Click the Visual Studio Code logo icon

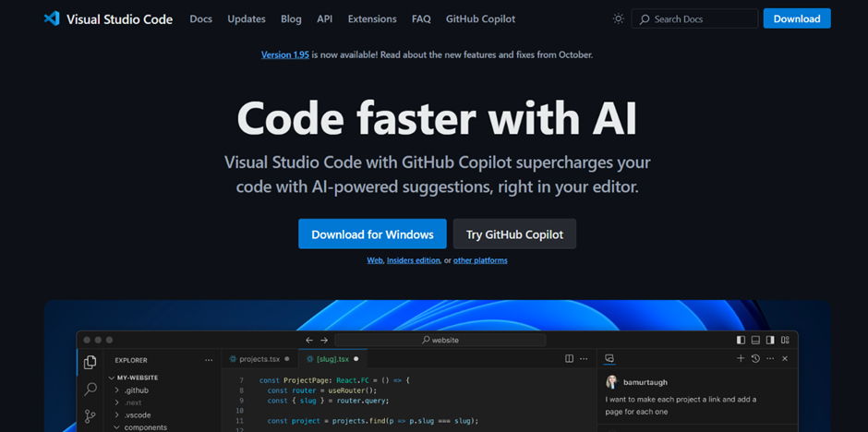point(52,18)
